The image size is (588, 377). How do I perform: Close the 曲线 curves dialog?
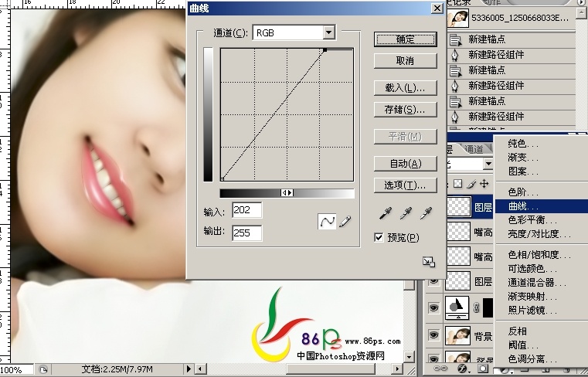pos(437,8)
